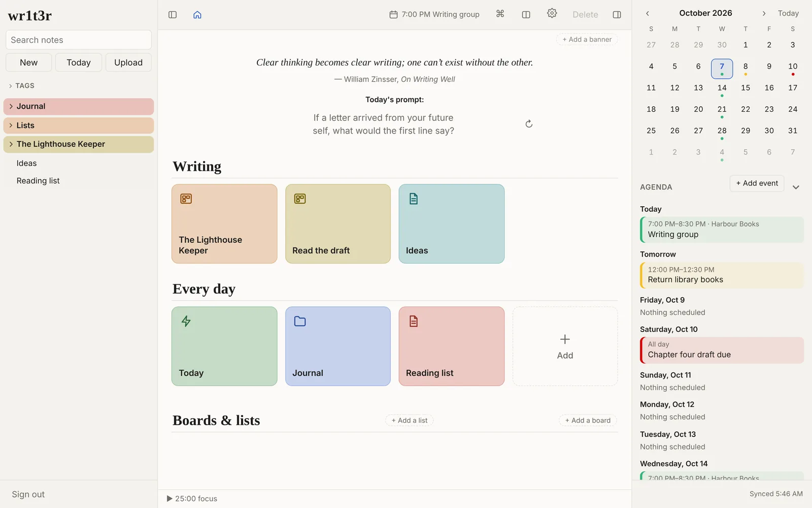Toggle the left sidebar panel icon
This screenshot has height=508, width=812.
coord(173,15)
